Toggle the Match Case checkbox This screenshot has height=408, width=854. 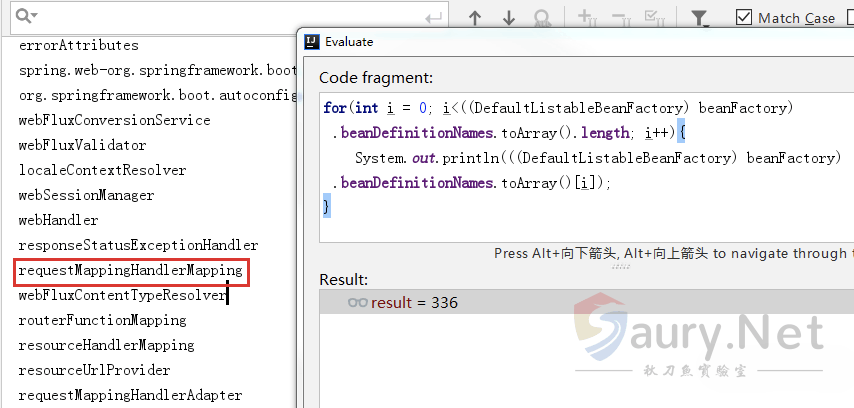click(x=744, y=18)
